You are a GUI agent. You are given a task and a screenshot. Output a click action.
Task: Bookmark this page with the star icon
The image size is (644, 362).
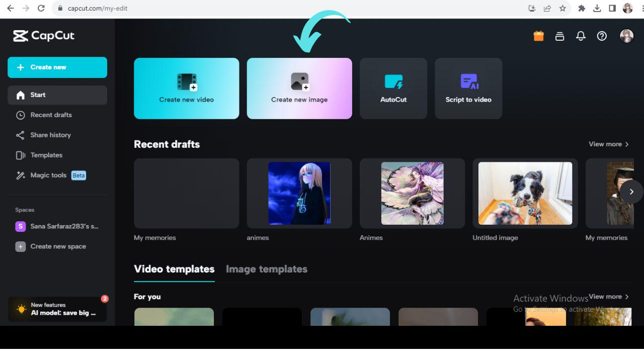562,8
